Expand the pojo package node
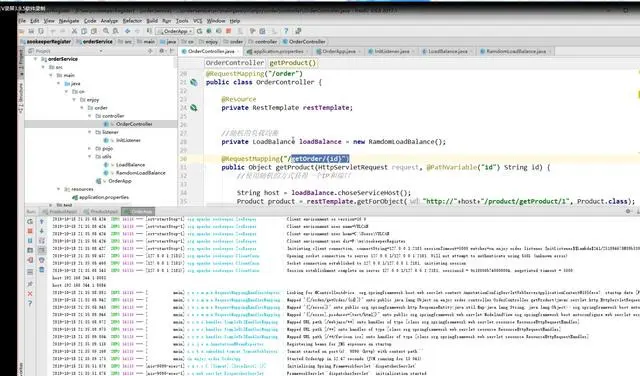 click(90, 149)
